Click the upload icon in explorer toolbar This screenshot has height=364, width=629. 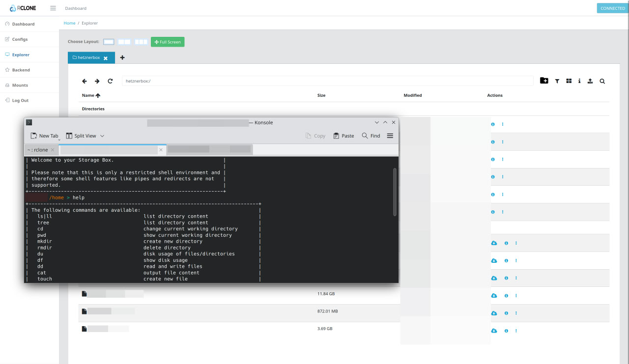pos(590,81)
